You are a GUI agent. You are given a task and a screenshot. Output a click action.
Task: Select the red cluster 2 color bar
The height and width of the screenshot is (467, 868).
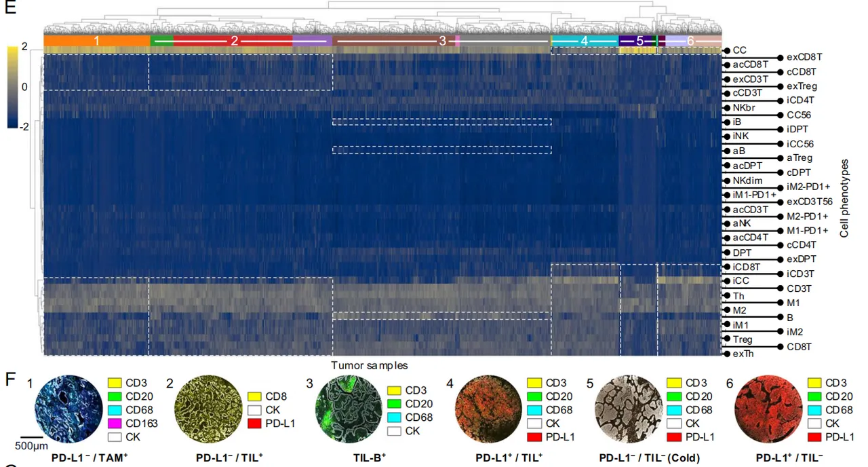coord(233,41)
